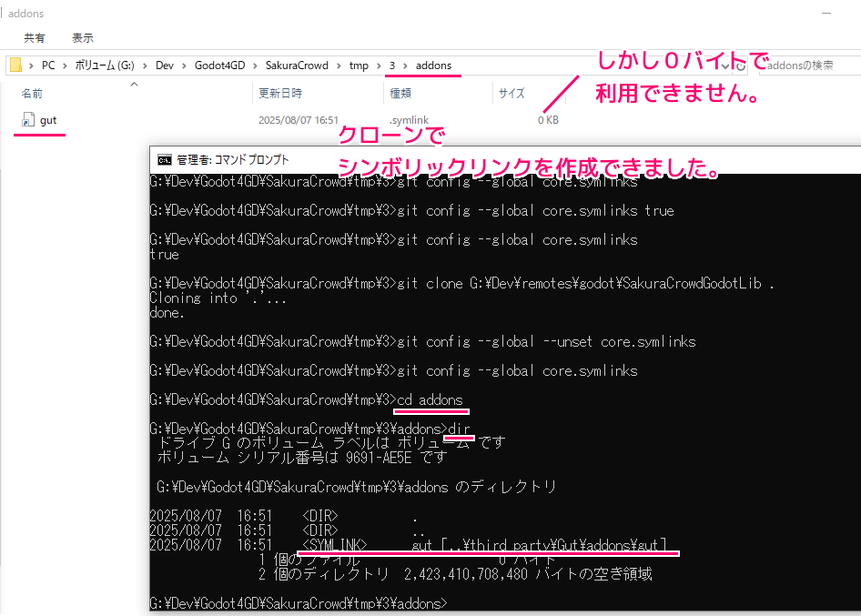Image resolution: width=861 pixels, height=616 pixels.
Task: Open the 共有 ribbon tab
Action: 35,38
